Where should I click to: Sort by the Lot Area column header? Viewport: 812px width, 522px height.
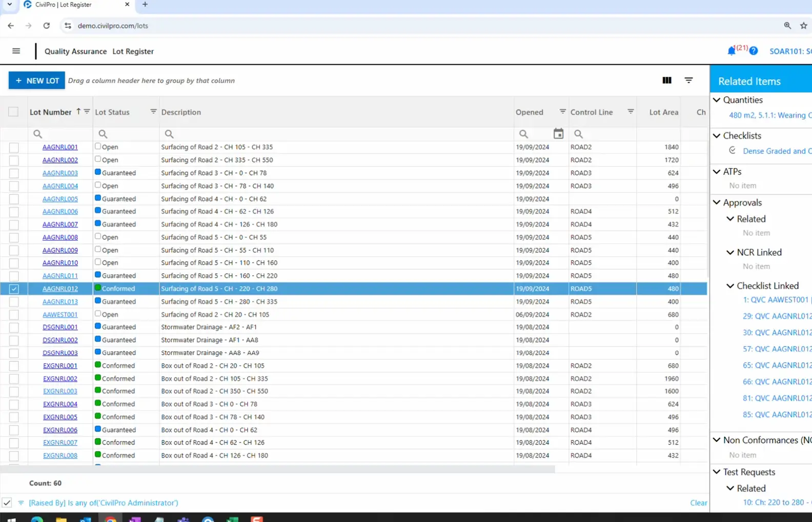[x=663, y=112]
